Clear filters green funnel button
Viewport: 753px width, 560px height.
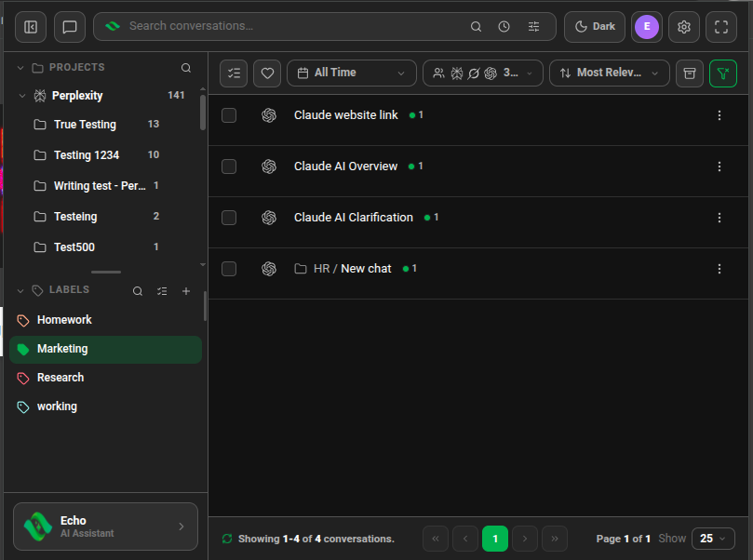722,73
